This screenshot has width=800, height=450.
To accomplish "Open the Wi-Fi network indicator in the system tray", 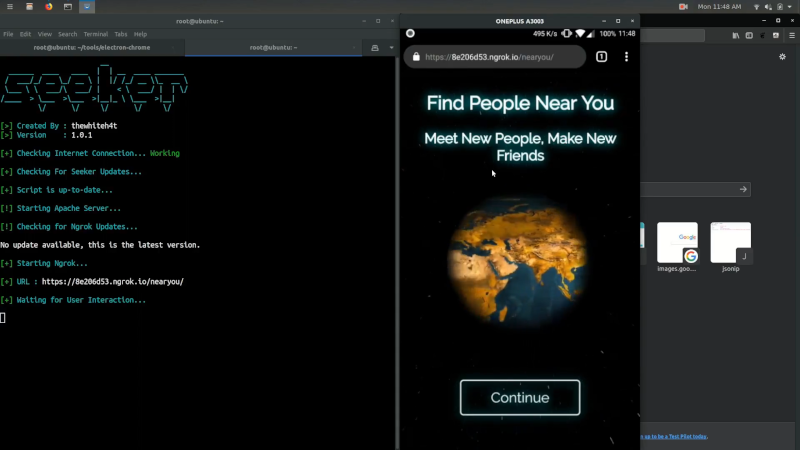I will (757, 7).
